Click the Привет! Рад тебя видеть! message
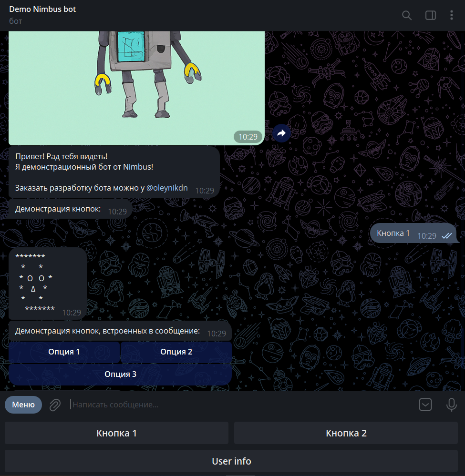 [114, 172]
